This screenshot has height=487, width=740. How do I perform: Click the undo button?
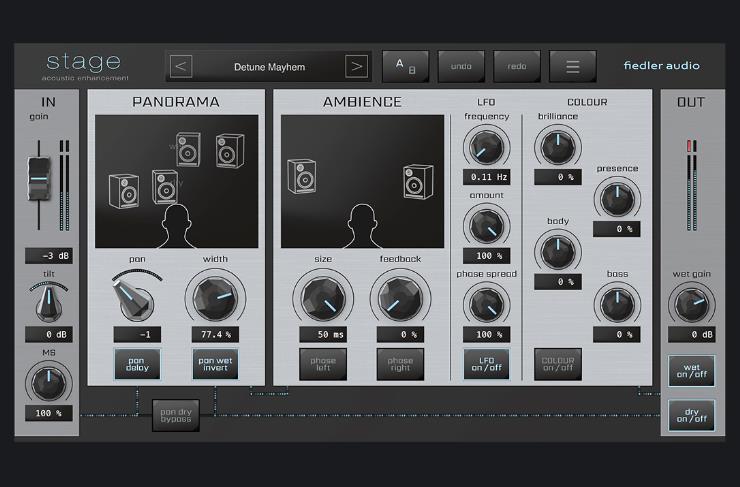[x=461, y=67]
